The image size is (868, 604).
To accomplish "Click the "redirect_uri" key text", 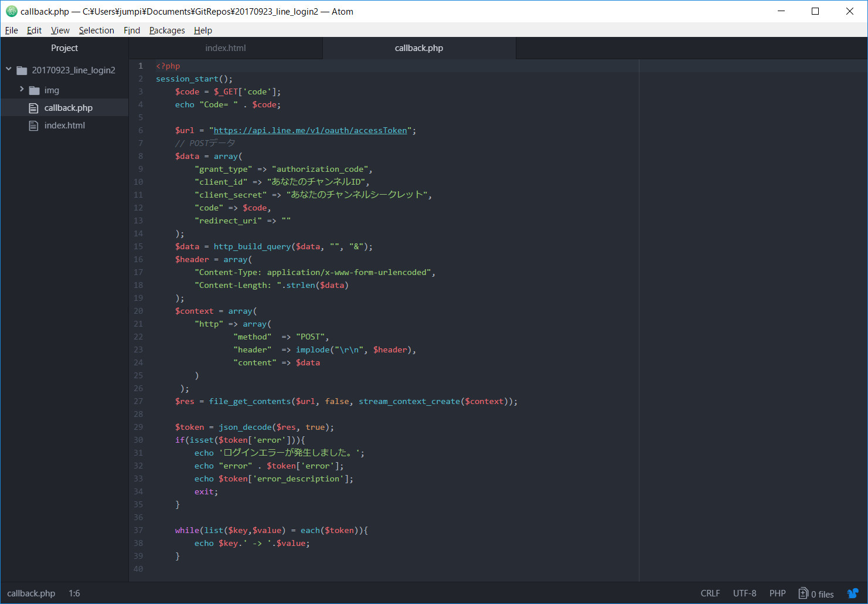I will tap(229, 220).
